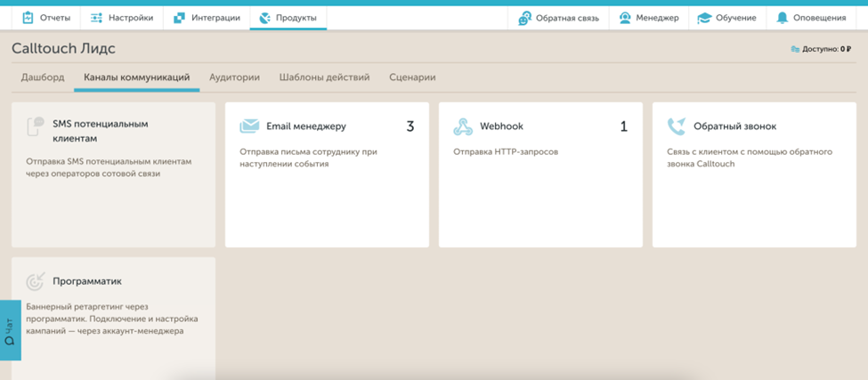This screenshot has width=868, height=380.
Task: Open the Шаблоны действий tab
Action: 324,77
